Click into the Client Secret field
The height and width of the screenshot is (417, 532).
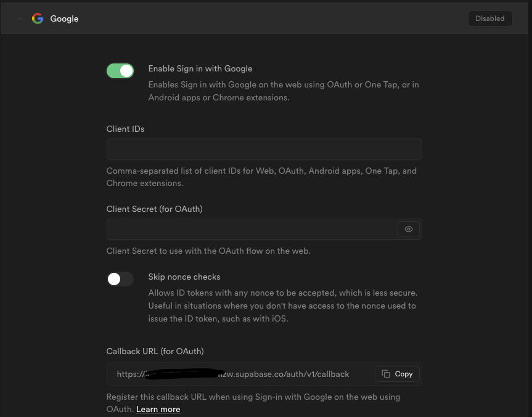pyautogui.click(x=252, y=229)
